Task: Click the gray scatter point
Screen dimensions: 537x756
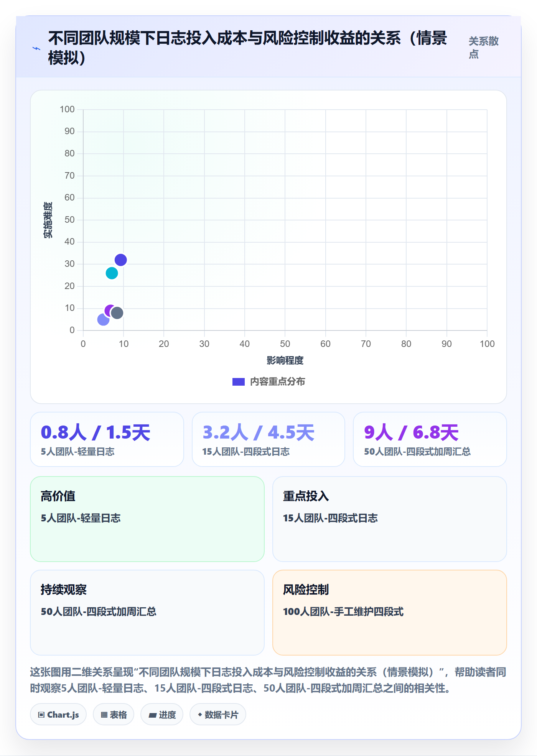Action: (117, 313)
